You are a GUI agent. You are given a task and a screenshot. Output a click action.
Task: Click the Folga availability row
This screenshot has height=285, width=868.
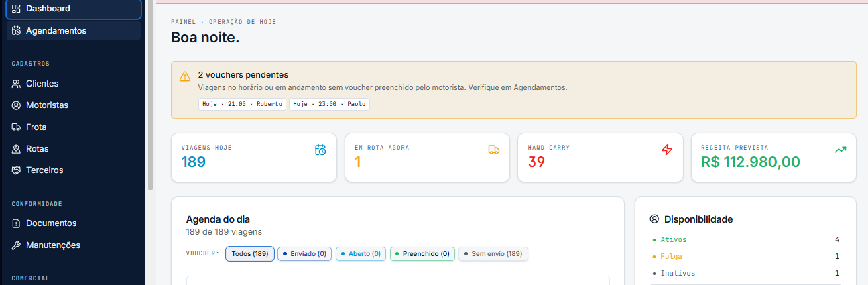click(745, 256)
